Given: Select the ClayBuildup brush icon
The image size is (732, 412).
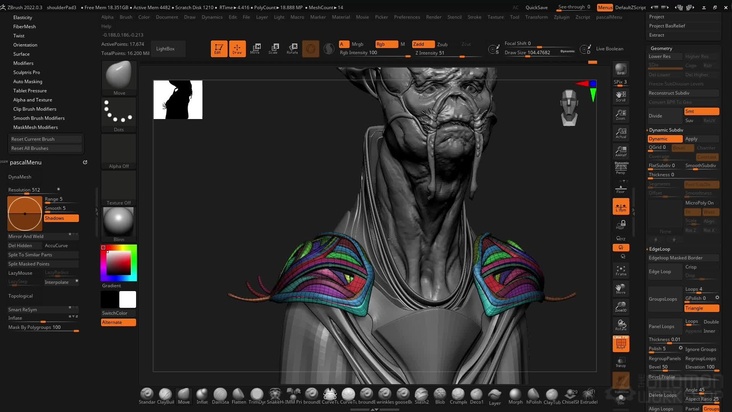Looking at the screenshot, I should coord(165,396).
